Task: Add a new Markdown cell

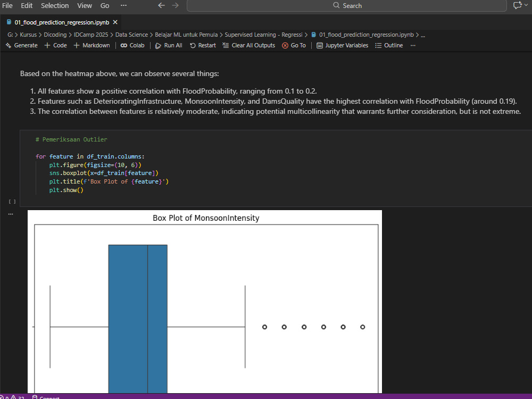Action: click(x=92, y=45)
